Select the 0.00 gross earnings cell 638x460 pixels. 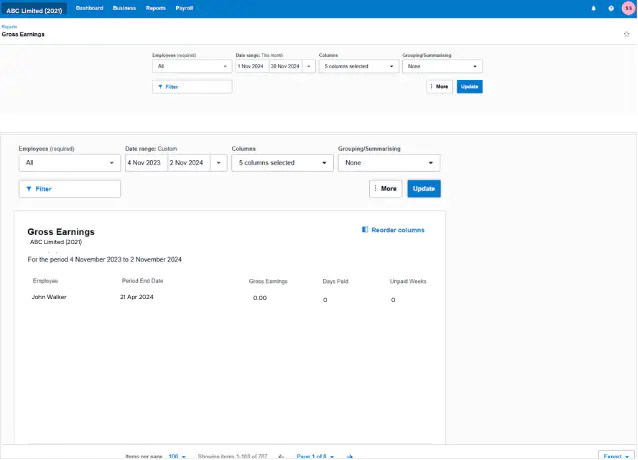click(x=260, y=298)
